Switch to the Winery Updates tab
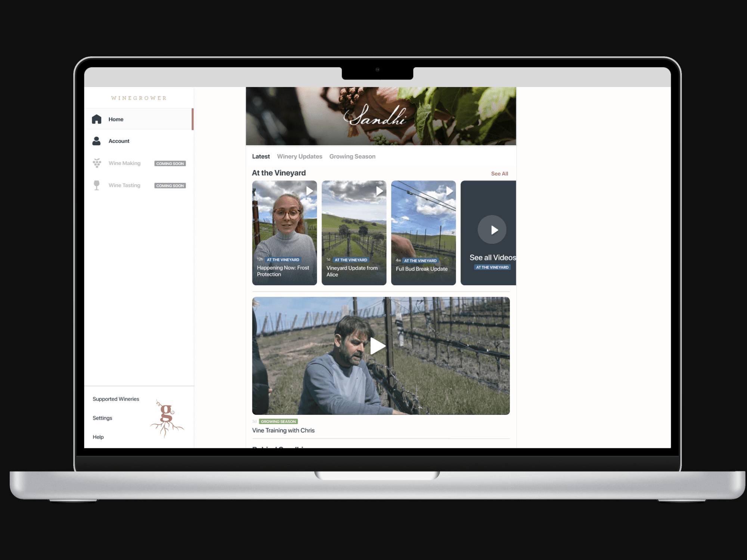Image resolution: width=747 pixels, height=560 pixels. pyautogui.click(x=300, y=156)
